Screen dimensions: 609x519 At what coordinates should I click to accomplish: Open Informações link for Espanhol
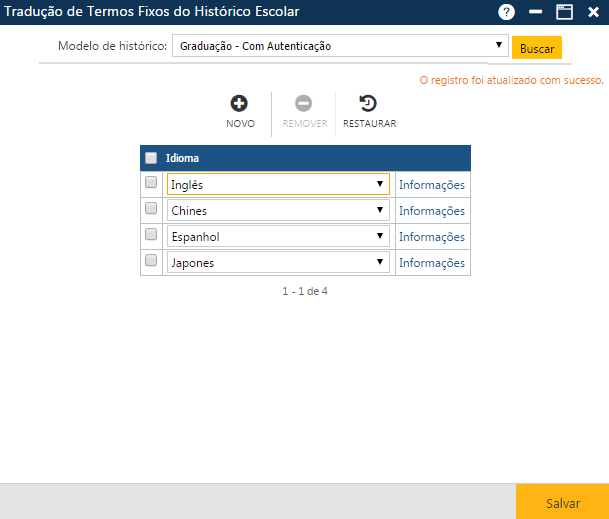click(x=432, y=237)
